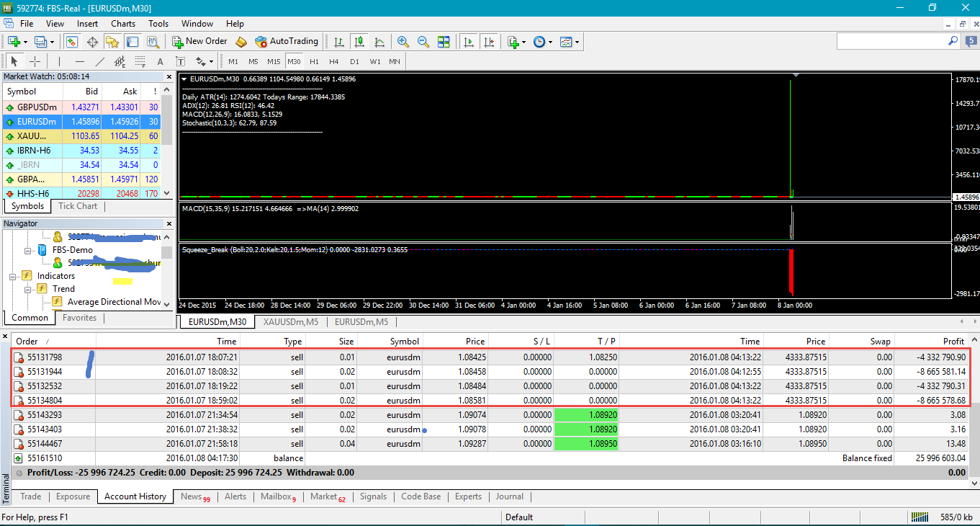Select GBPUSDm symbol in Market Watch

pos(37,107)
